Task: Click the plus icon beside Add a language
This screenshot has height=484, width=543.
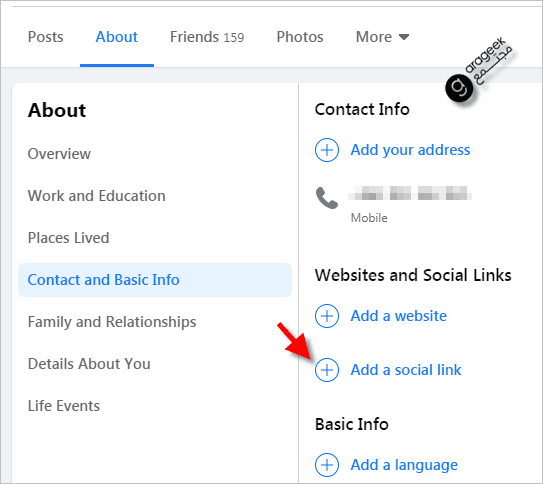Action: click(x=327, y=465)
